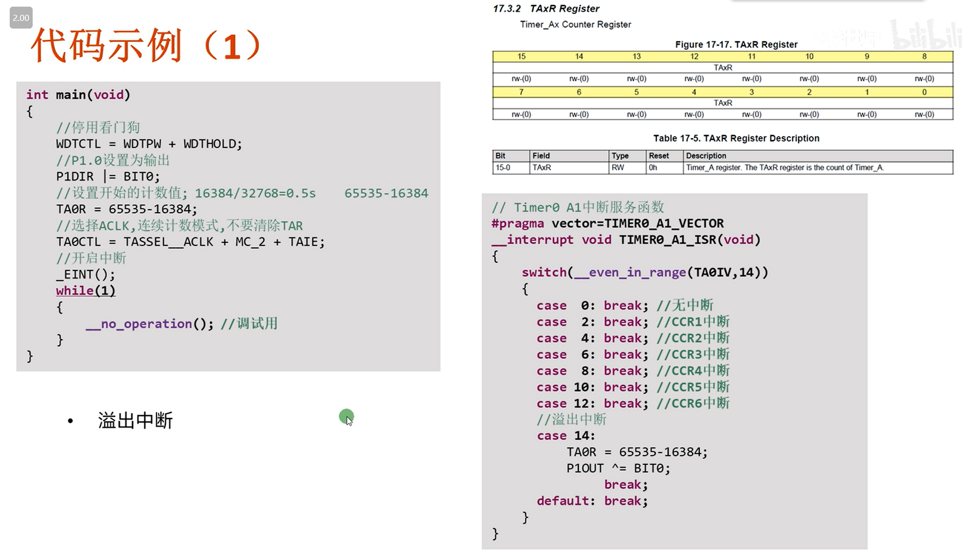Click the #pragma vector line

(x=607, y=223)
